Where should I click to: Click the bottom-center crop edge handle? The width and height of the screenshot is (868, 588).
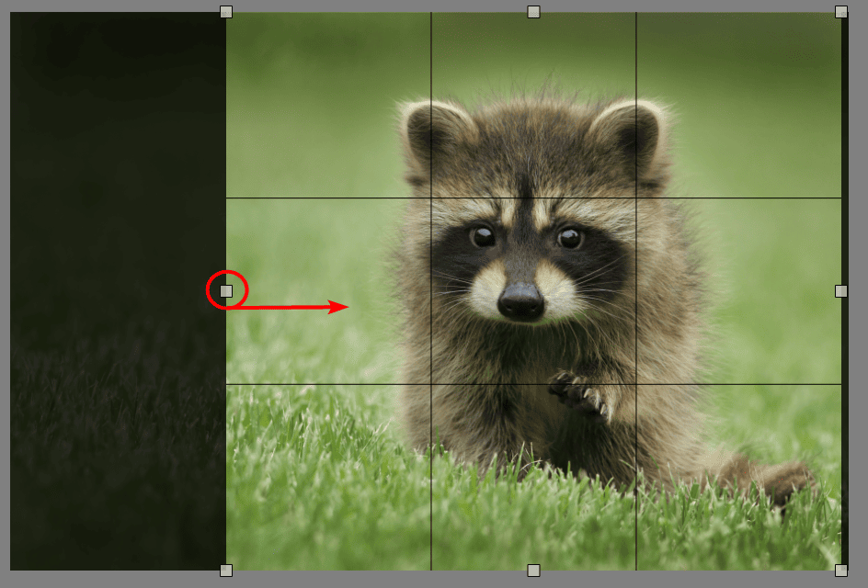tap(533, 571)
